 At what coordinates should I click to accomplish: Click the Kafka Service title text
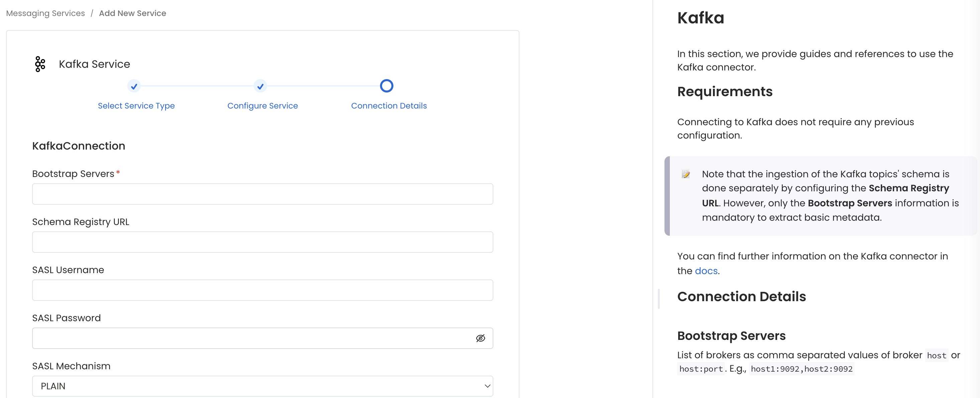(94, 64)
